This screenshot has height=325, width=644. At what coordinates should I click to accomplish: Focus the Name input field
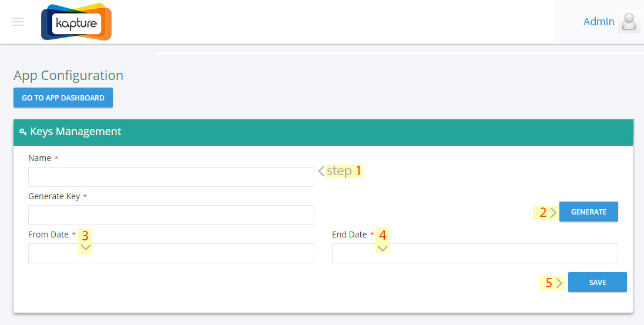click(x=171, y=177)
